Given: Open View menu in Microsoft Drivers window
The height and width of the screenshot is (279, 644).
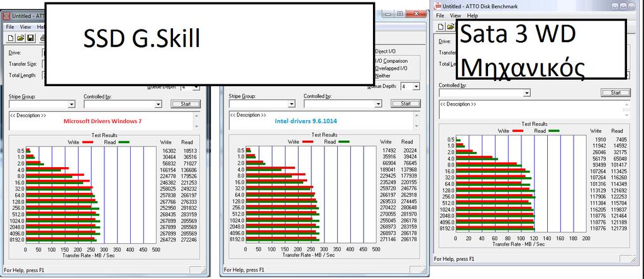Looking at the screenshot, I should (25, 26).
